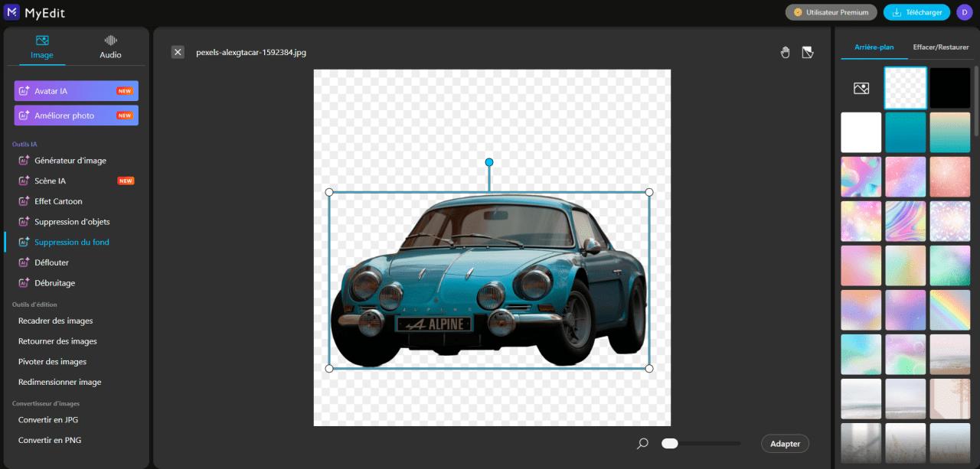Click the Adapter button

[x=785, y=443]
